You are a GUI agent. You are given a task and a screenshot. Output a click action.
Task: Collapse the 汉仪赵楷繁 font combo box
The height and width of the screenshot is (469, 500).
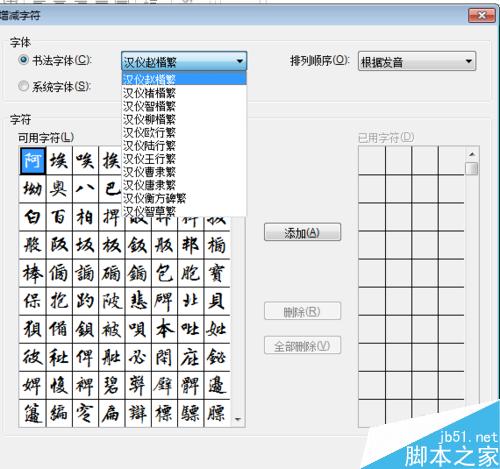(x=184, y=61)
